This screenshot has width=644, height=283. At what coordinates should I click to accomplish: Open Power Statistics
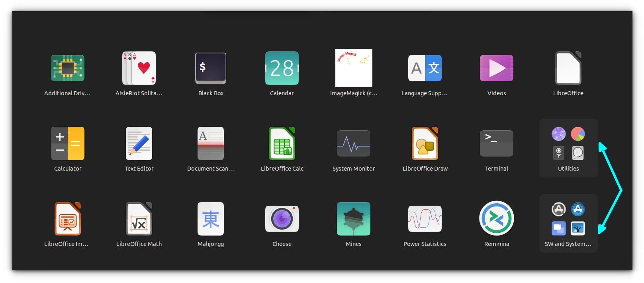[425, 219]
